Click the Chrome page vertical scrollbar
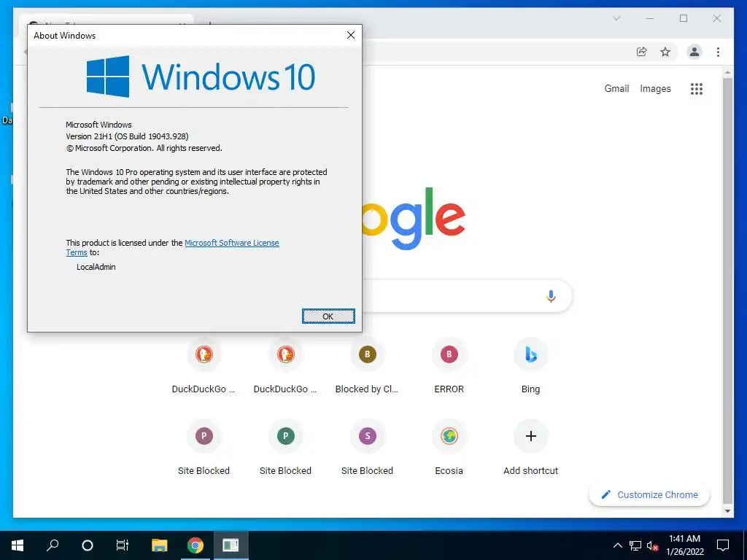Image resolution: width=747 pixels, height=560 pixels. 727,290
